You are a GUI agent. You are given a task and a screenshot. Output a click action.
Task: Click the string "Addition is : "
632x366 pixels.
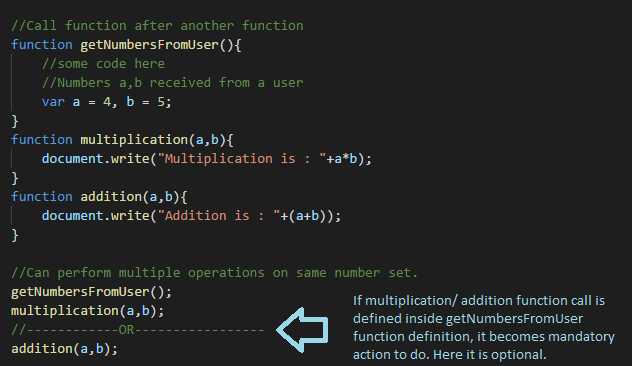coord(218,216)
